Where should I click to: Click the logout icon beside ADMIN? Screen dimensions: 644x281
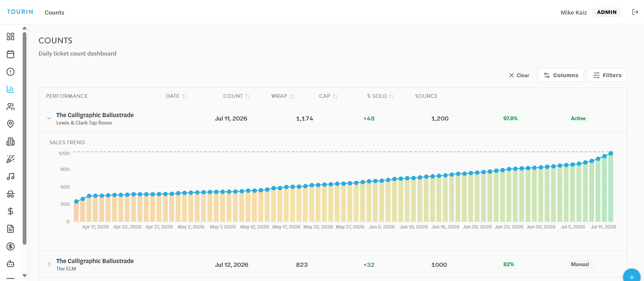coord(635,12)
